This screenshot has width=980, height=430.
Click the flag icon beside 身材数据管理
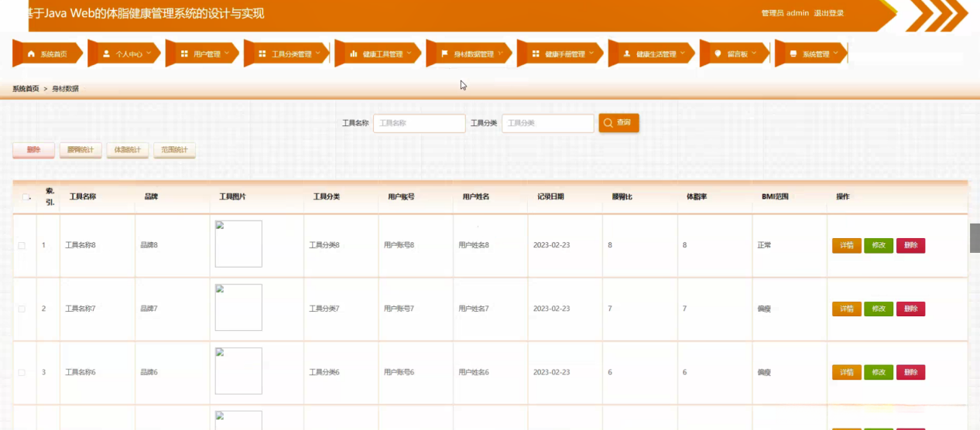(444, 54)
